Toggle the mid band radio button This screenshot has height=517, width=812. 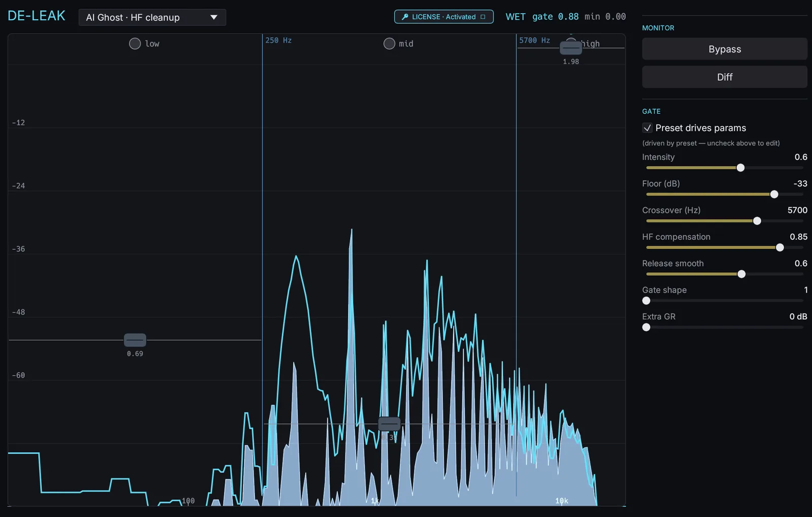(389, 44)
